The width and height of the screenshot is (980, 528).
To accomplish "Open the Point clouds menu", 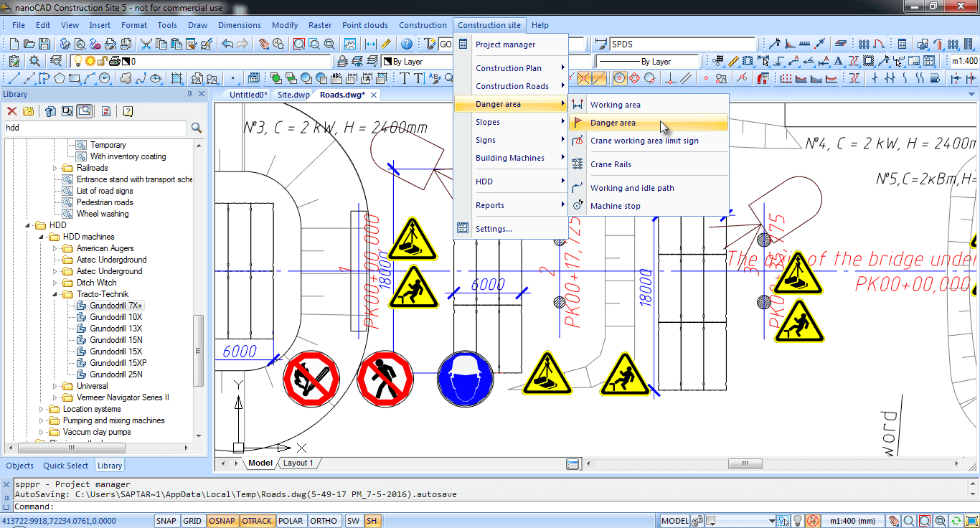I will pyautogui.click(x=364, y=25).
